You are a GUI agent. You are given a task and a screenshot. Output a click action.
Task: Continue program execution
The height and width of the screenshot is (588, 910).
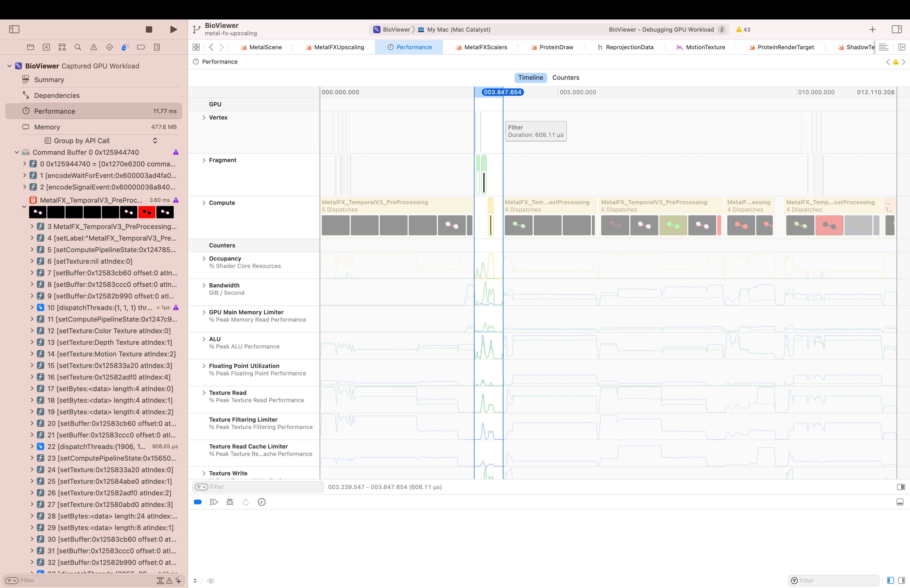(214, 502)
